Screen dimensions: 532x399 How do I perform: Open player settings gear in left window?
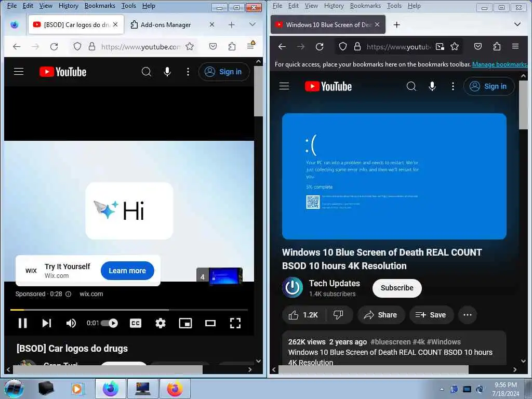pyautogui.click(x=160, y=323)
